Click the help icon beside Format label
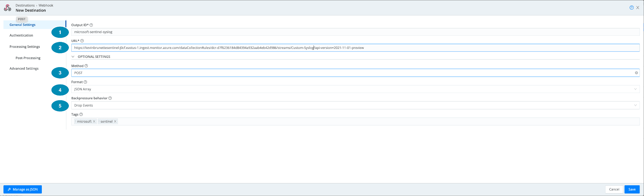The height and width of the screenshot is (196, 644). click(85, 82)
